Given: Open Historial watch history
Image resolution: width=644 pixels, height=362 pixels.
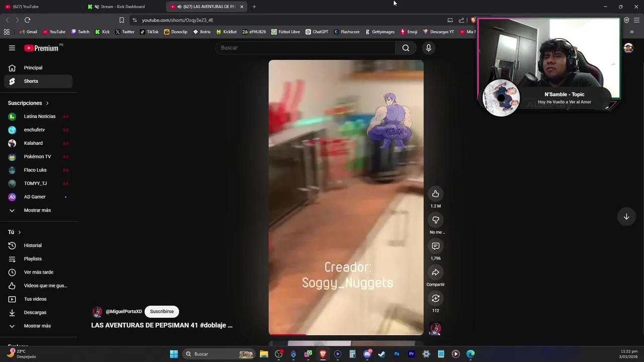Looking at the screenshot, I should [x=38, y=245].
